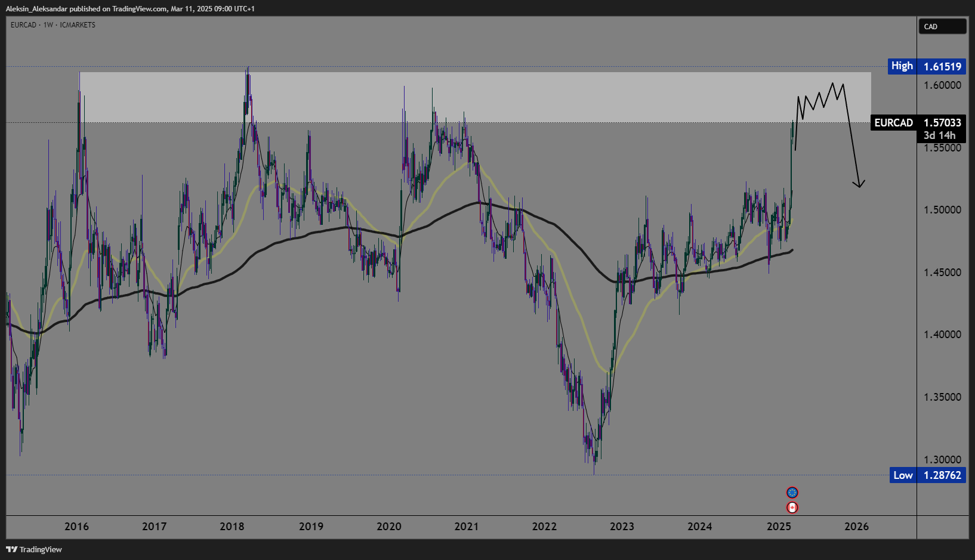Click the 2026 label on time axis
Screen dimensions: 975x560
pyautogui.click(x=856, y=527)
